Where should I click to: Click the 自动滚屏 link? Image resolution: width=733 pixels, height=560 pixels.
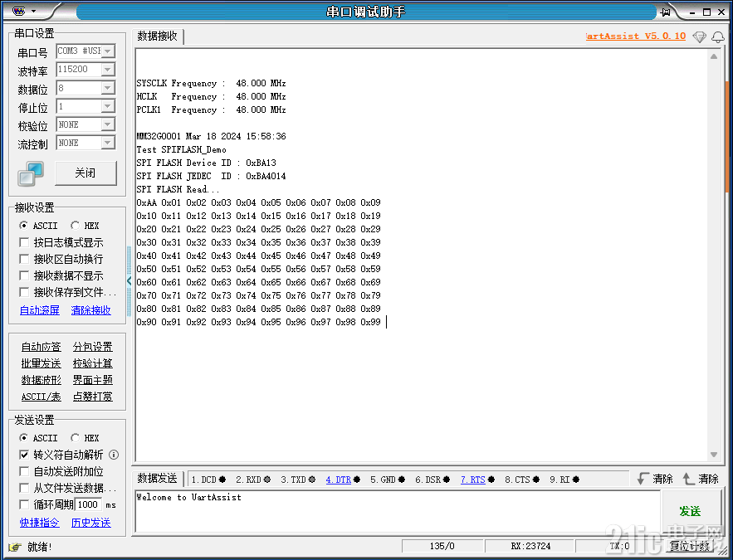[40, 310]
